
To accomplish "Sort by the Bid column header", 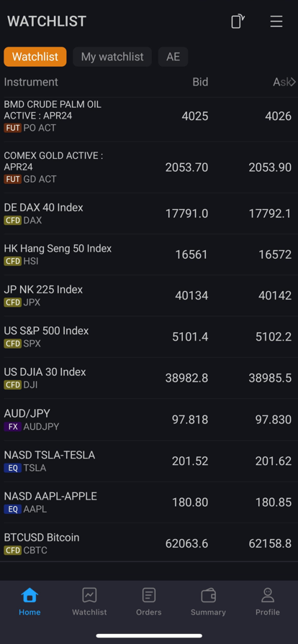I will coord(200,82).
